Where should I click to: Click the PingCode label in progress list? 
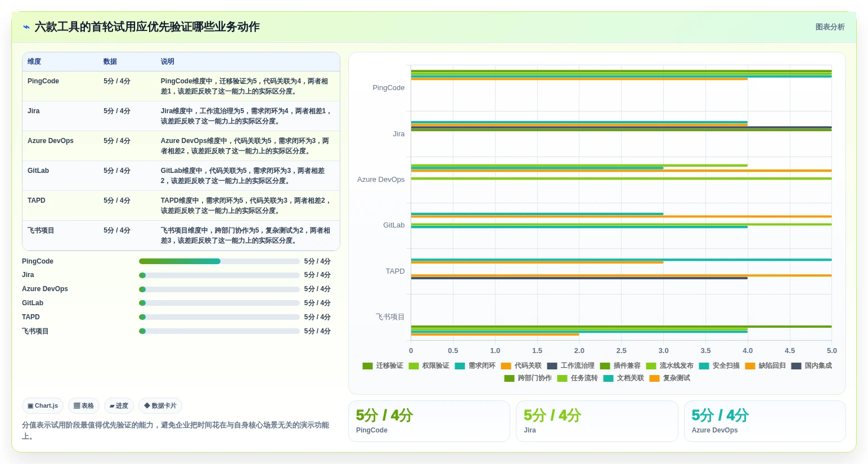38,261
